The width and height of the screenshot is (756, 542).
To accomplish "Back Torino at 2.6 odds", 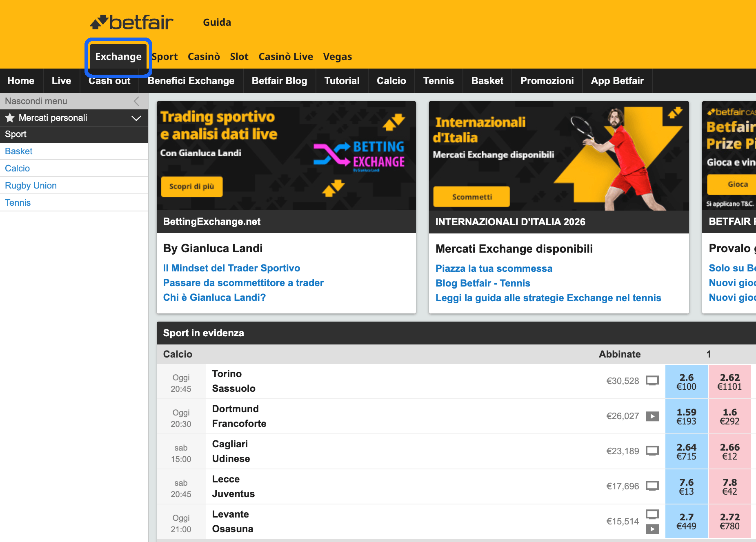I will [686, 382].
